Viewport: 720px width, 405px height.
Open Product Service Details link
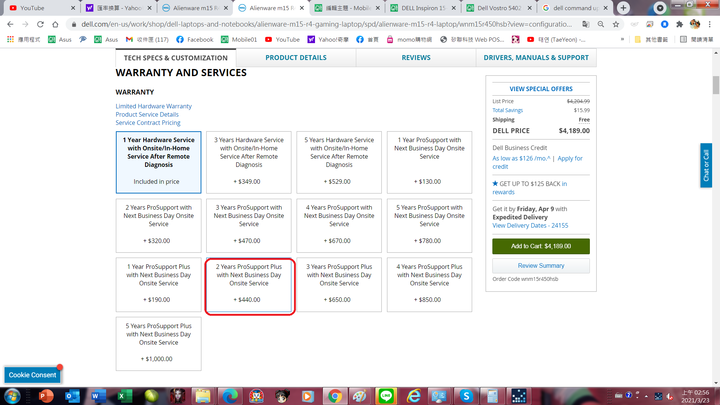(x=147, y=114)
